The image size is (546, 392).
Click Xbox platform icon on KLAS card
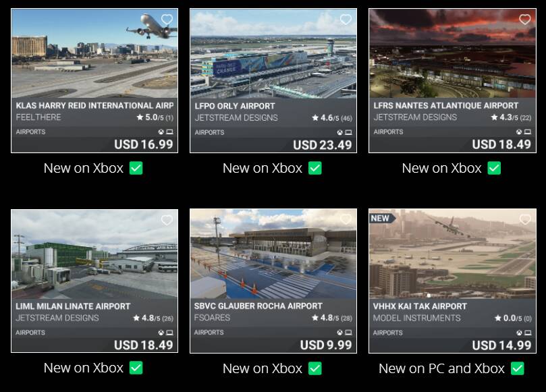(161, 132)
